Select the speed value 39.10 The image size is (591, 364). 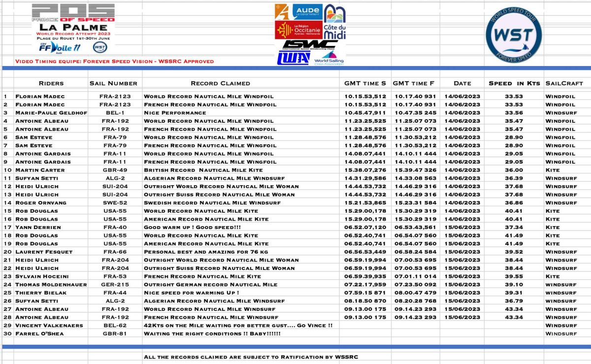pos(514,285)
